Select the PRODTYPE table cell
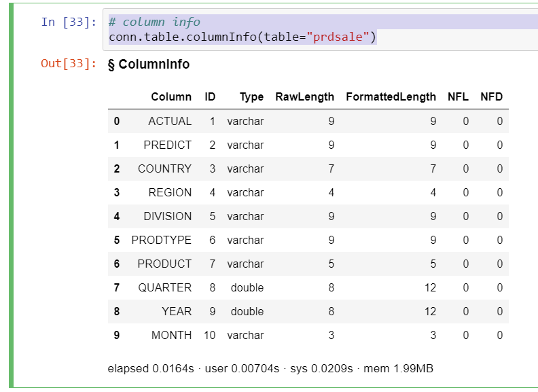The image size is (538, 392). [x=162, y=240]
